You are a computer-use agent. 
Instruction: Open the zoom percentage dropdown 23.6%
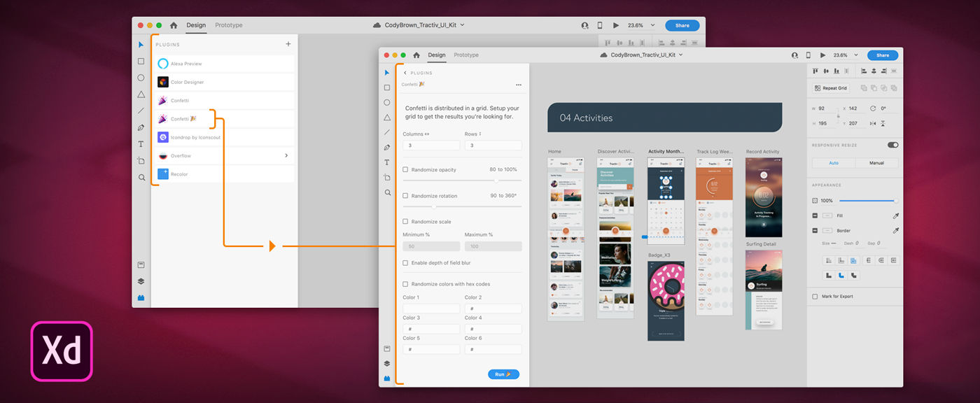tap(844, 55)
